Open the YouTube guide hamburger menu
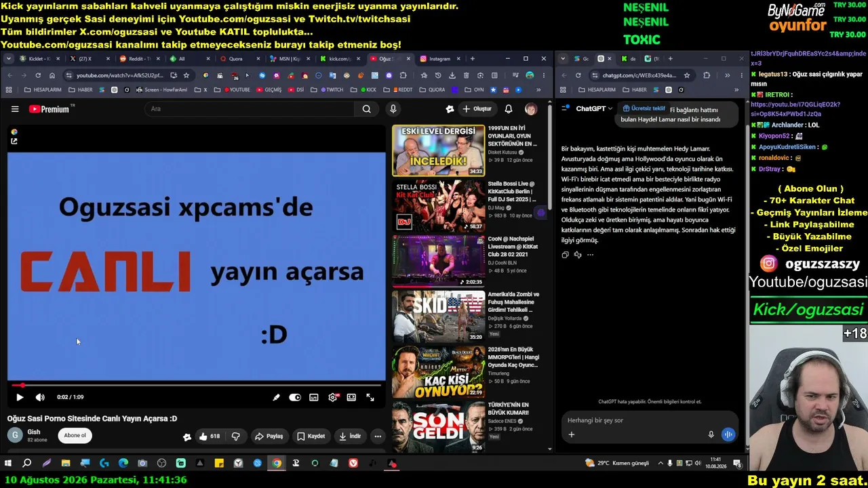Viewport: 868px width, 488px height. point(15,109)
